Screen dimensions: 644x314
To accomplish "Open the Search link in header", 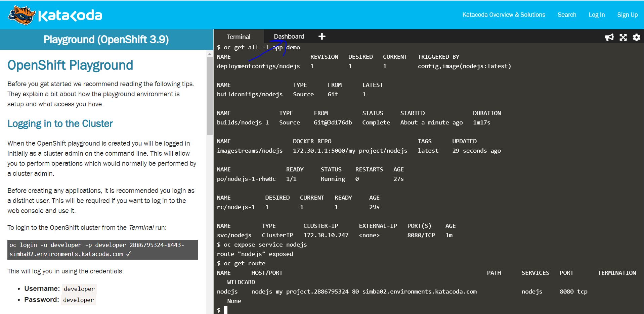I will click(567, 15).
